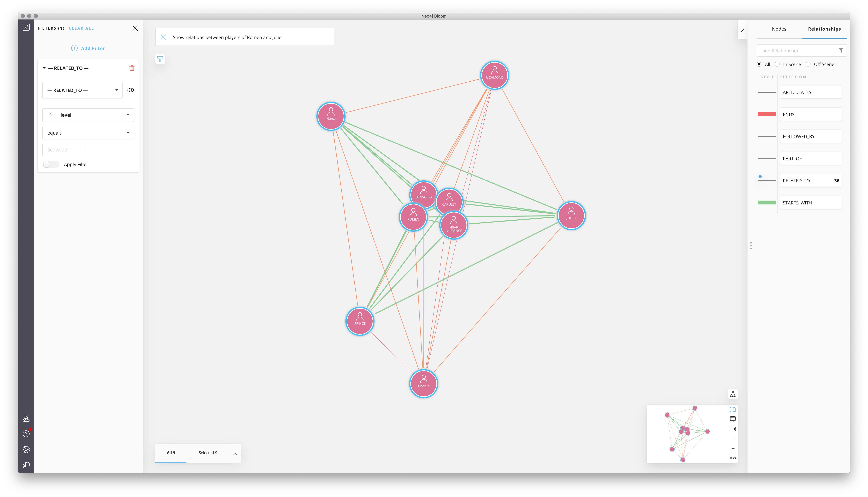Select the JULIET node
The width and height of the screenshot is (868, 497).
coord(571,216)
